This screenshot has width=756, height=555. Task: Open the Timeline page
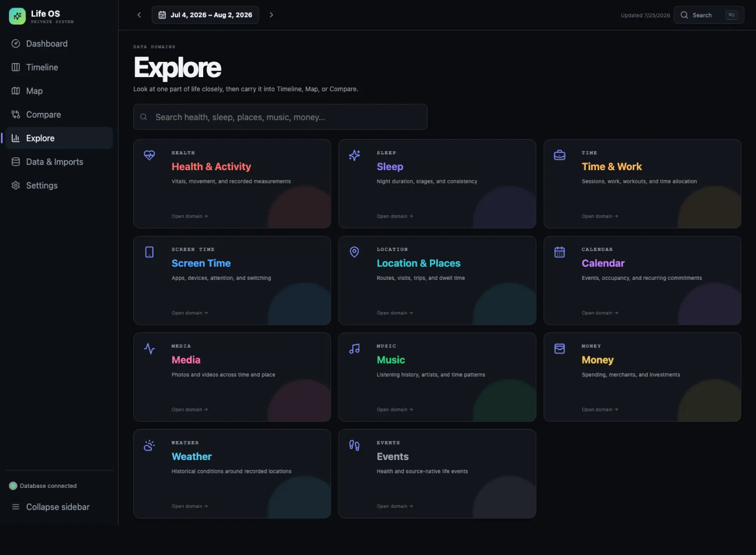click(59, 67)
